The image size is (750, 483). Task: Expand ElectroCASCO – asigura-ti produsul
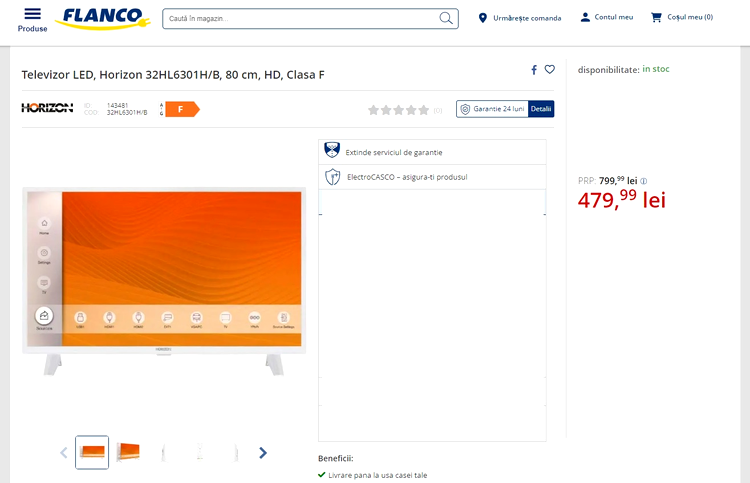click(432, 177)
